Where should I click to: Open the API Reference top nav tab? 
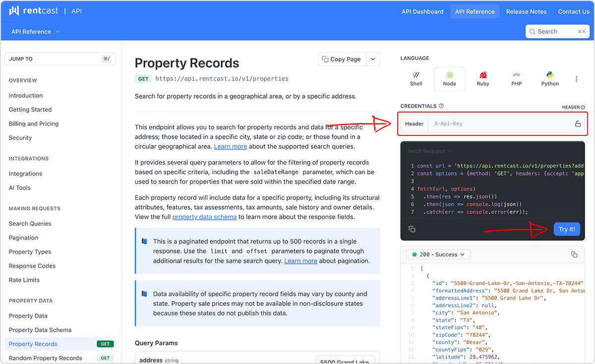point(475,11)
